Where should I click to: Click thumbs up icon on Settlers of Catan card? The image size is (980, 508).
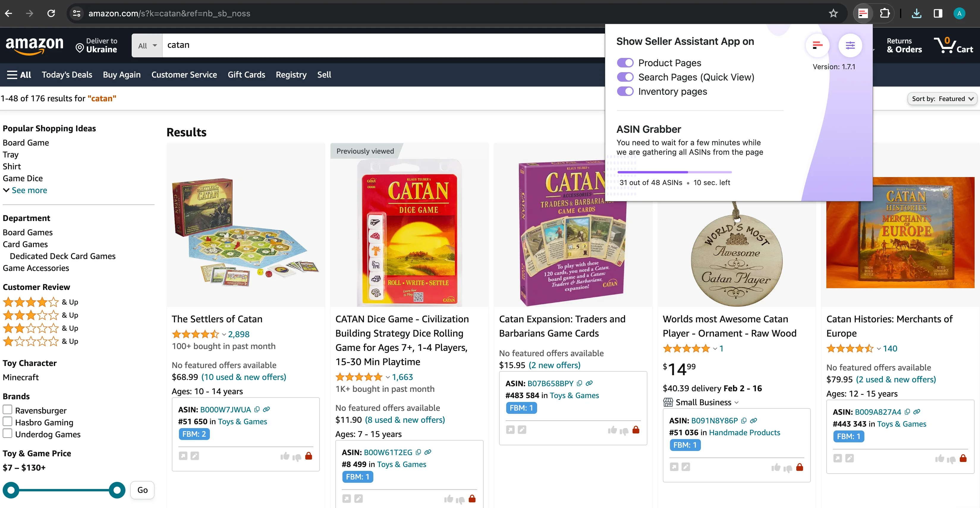284,456
